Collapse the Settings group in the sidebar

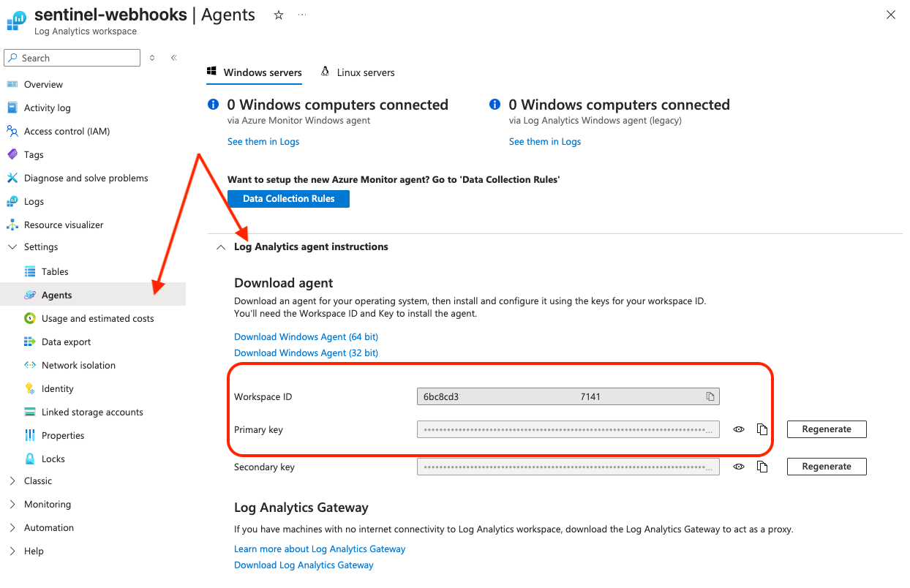[x=12, y=247]
